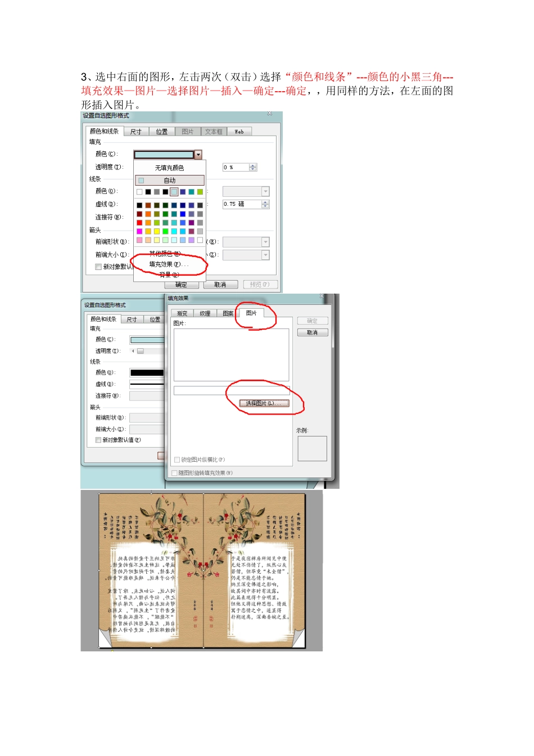Open the arrow end shape (E) dropdown
Image resolution: width=534 pixels, height=756 pixels.
[x=246, y=242]
